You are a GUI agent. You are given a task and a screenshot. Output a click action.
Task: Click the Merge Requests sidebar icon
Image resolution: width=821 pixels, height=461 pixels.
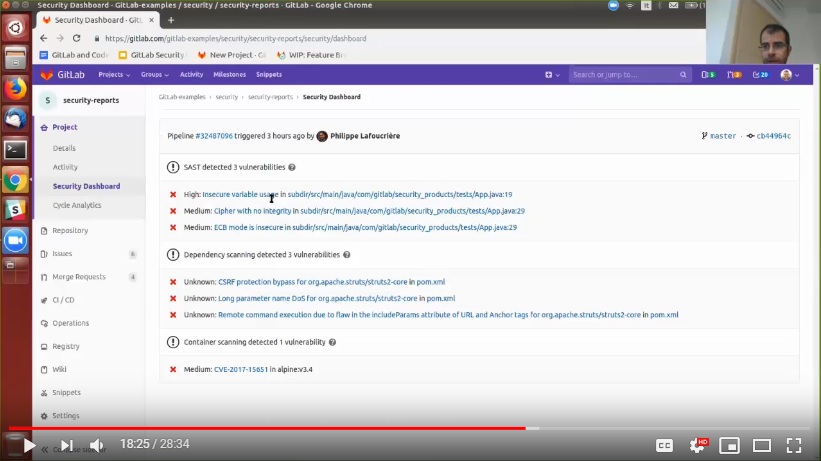click(44, 277)
